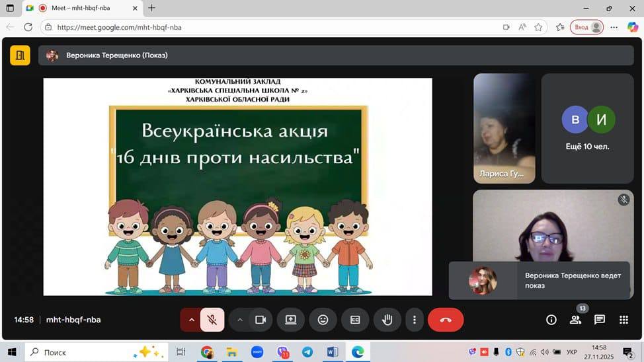Click the red Leave call button
This screenshot has height=362, width=644.
pyautogui.click(x=446, y=320)
